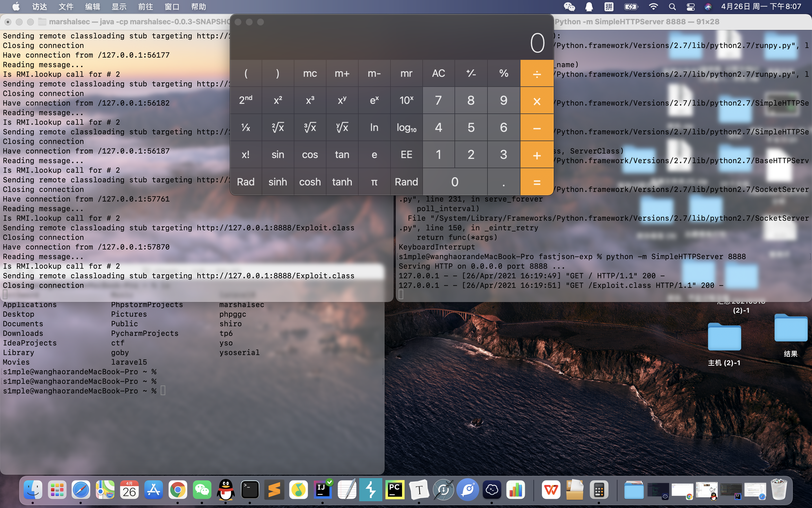Click the memory recall mr key
The height and width of the screenshot is (508, 812).
(406, 73)
